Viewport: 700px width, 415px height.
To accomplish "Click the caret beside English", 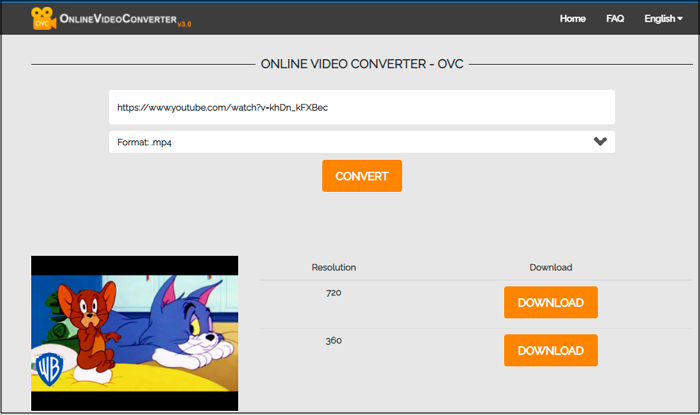I will [680, 19].
